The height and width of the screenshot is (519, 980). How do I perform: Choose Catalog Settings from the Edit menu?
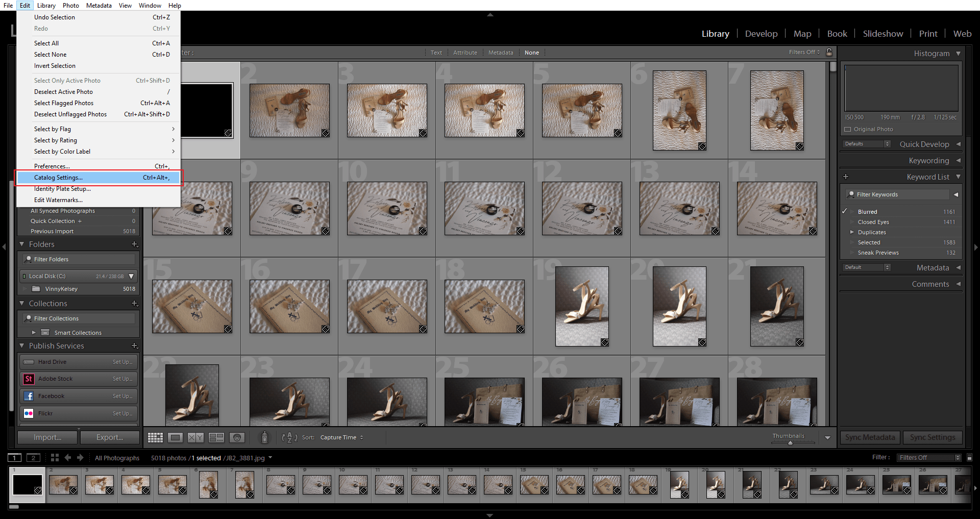click(58, 178)
